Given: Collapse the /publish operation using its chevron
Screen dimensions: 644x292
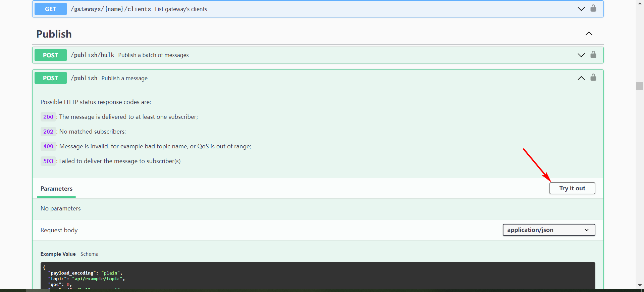Looking at the screenshot, I should 581,78.
